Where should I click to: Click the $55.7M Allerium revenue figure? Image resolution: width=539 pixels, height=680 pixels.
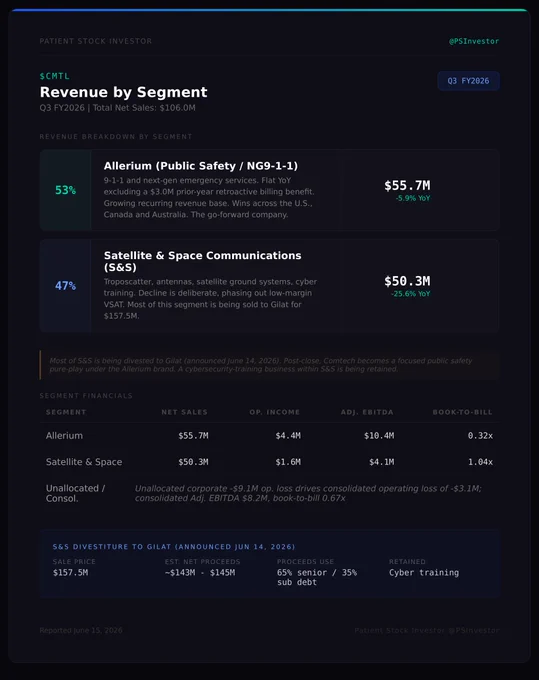[407, 186]
